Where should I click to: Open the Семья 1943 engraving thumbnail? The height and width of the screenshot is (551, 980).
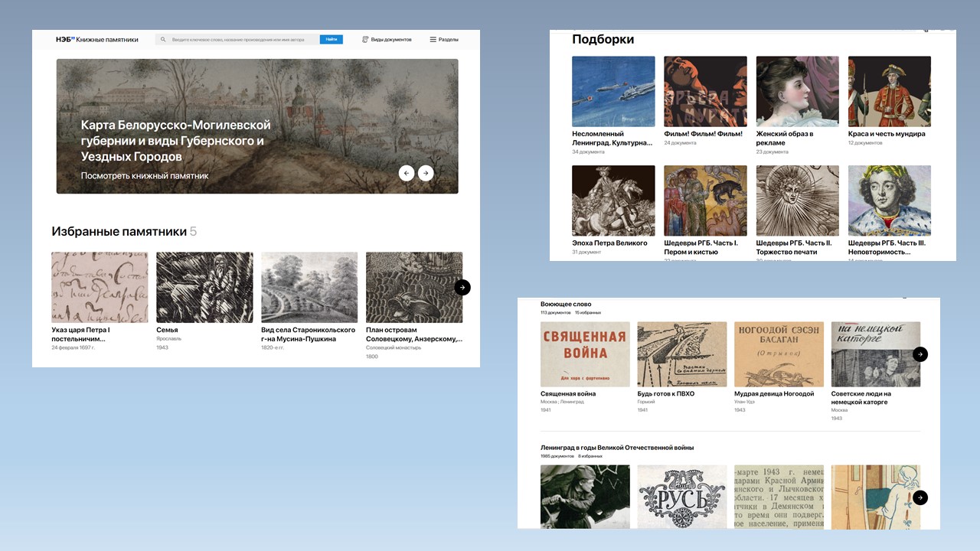204,287
